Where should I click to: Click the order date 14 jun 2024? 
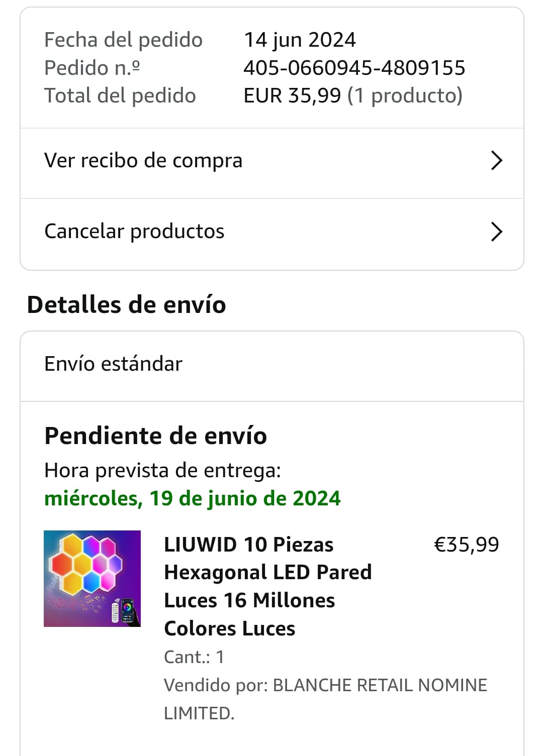click(300, 40)
